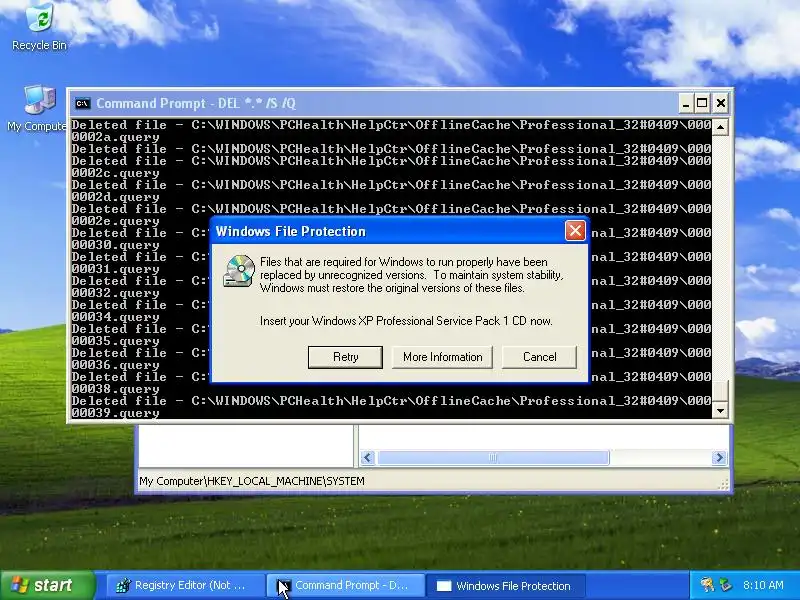Click the Registry Editor resize grip
800x600 pixels.
pyautogui.click(x=723, y=485)
